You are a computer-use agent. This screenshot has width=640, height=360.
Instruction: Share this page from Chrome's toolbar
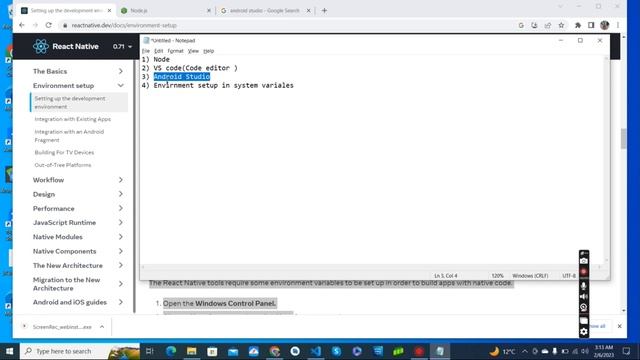pyautogui.click(x=548, y=25)
